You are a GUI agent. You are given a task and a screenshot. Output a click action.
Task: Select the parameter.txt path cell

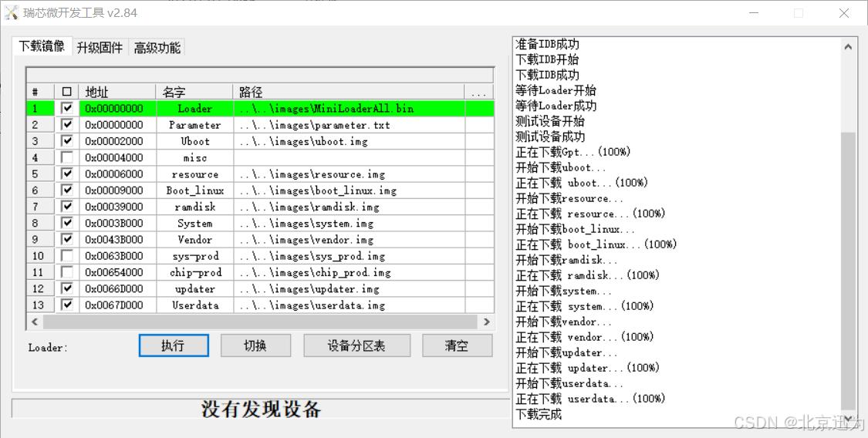click(349, 125)
